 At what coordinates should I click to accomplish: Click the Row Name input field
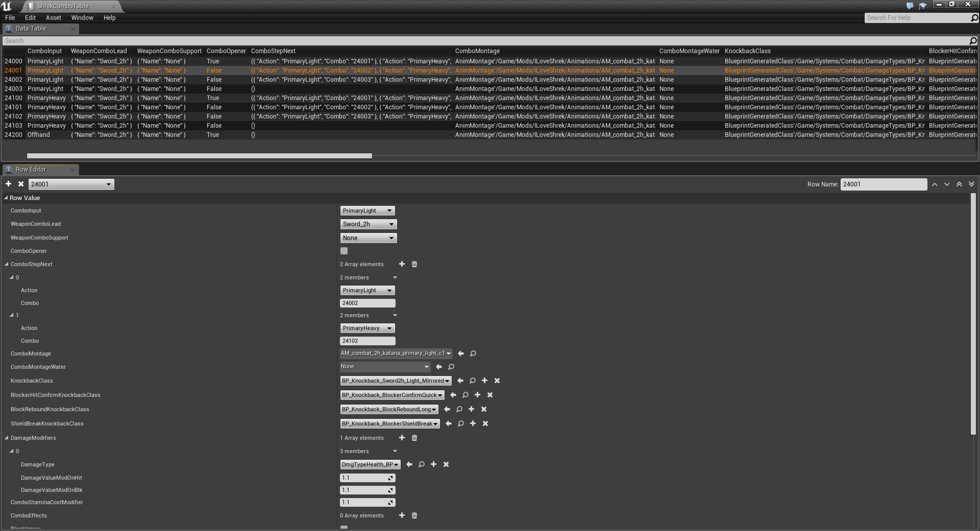[x=883, y=184]
